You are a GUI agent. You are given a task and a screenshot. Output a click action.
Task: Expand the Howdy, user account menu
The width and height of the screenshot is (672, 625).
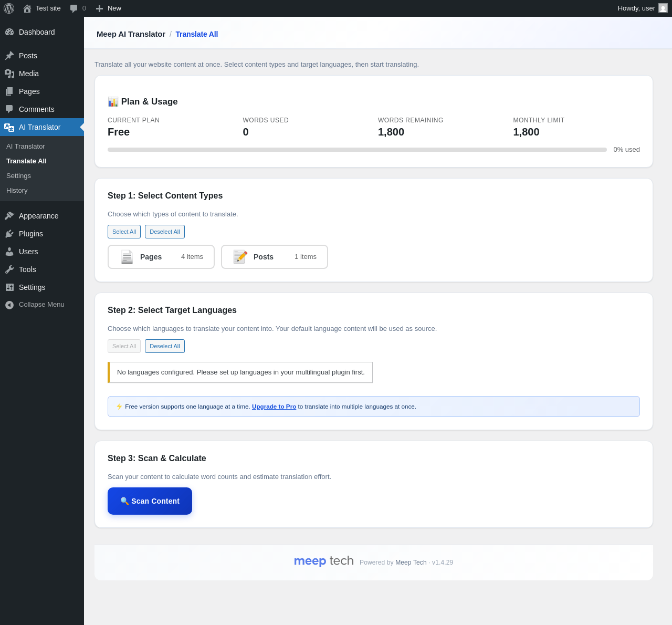636,8
